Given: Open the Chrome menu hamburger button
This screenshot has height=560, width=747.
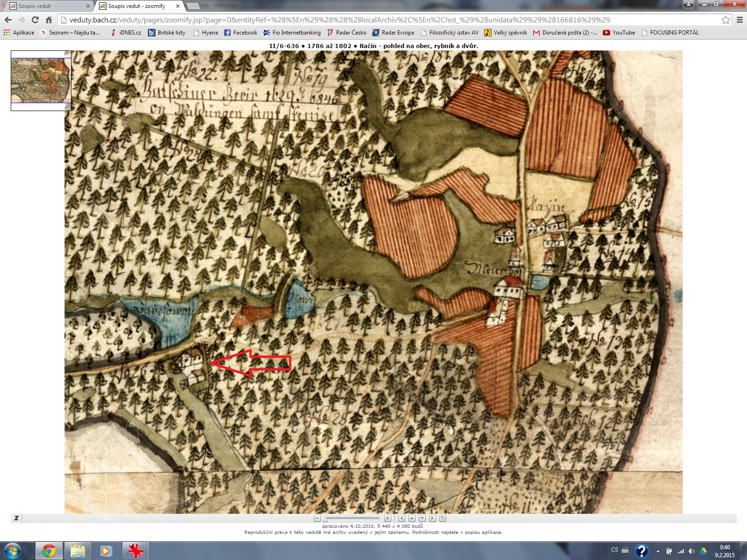Looking at the screenshot, I should 740,20.
